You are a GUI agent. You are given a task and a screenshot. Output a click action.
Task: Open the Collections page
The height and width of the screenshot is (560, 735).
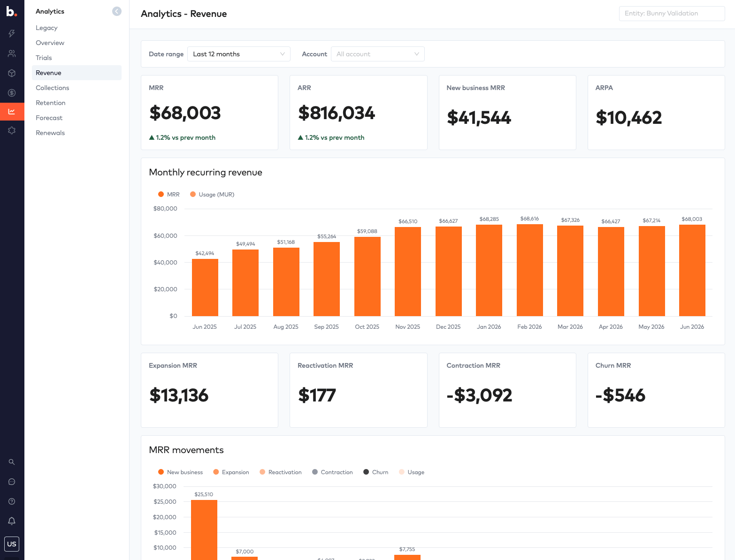coord(52,88)
